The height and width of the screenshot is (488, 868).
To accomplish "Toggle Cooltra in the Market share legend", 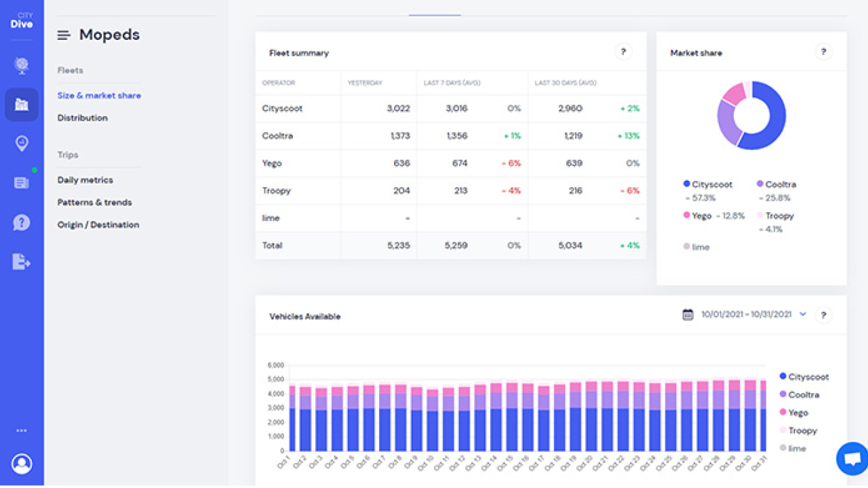I will (776, 184).
